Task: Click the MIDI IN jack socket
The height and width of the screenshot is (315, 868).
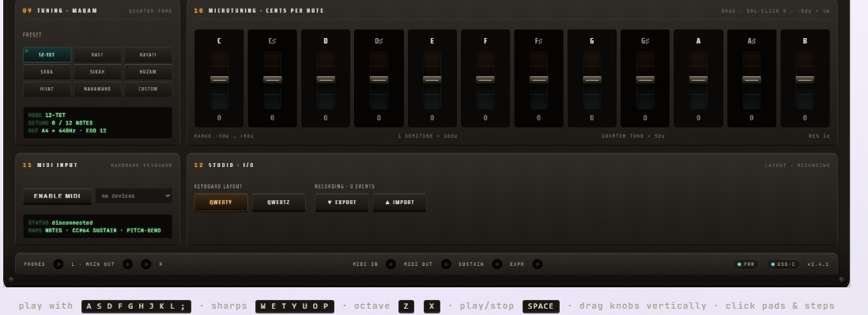Action: pos(391,264)
